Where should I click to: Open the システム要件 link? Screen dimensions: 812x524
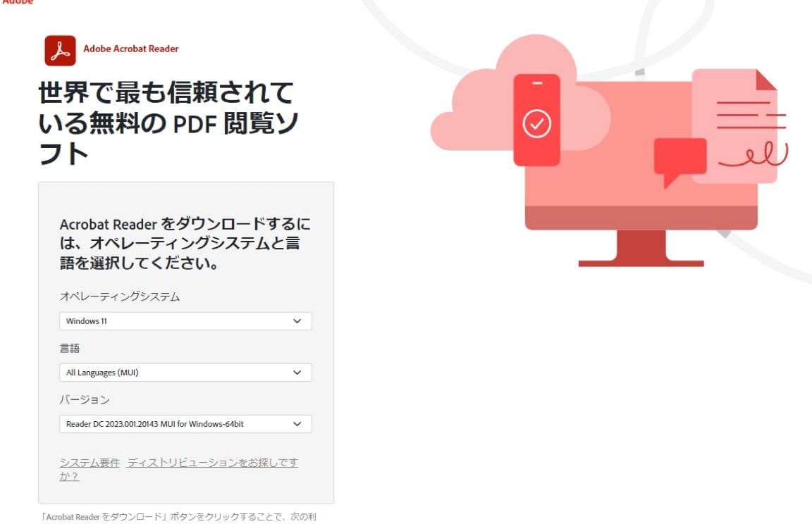[x=90, y=463]
